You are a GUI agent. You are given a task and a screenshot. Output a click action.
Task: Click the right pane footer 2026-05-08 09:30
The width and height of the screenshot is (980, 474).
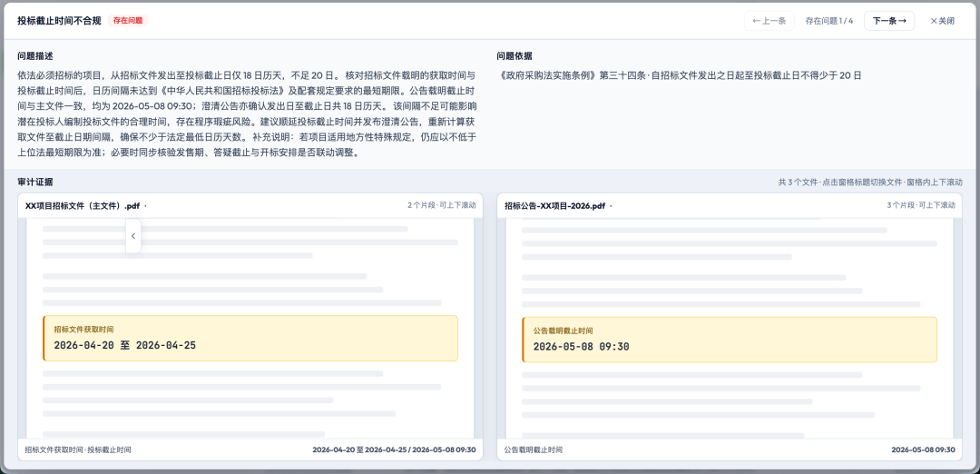coord(923,449)
